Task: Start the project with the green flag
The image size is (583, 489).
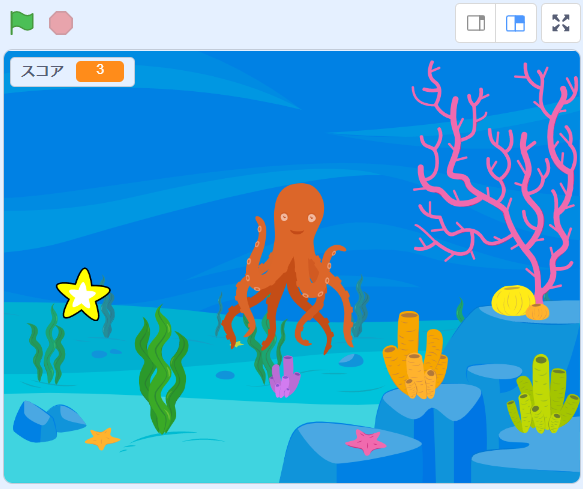Action: pos(22,23)
